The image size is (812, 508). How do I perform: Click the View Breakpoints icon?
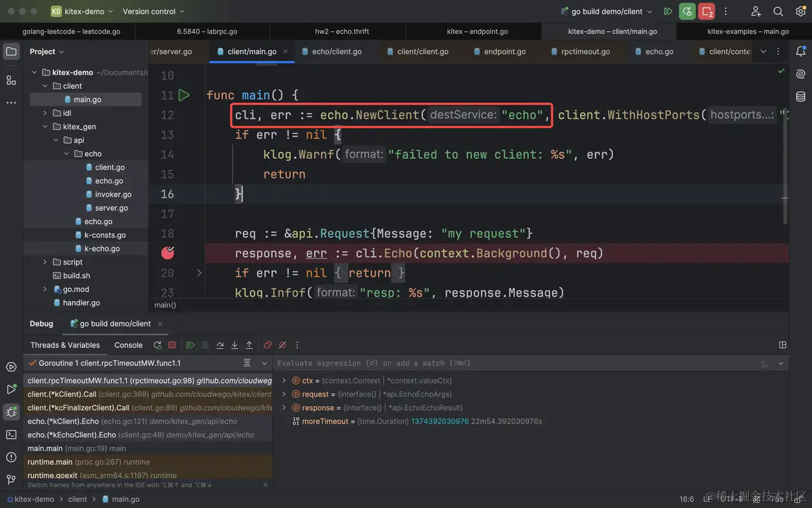(268, 345)
